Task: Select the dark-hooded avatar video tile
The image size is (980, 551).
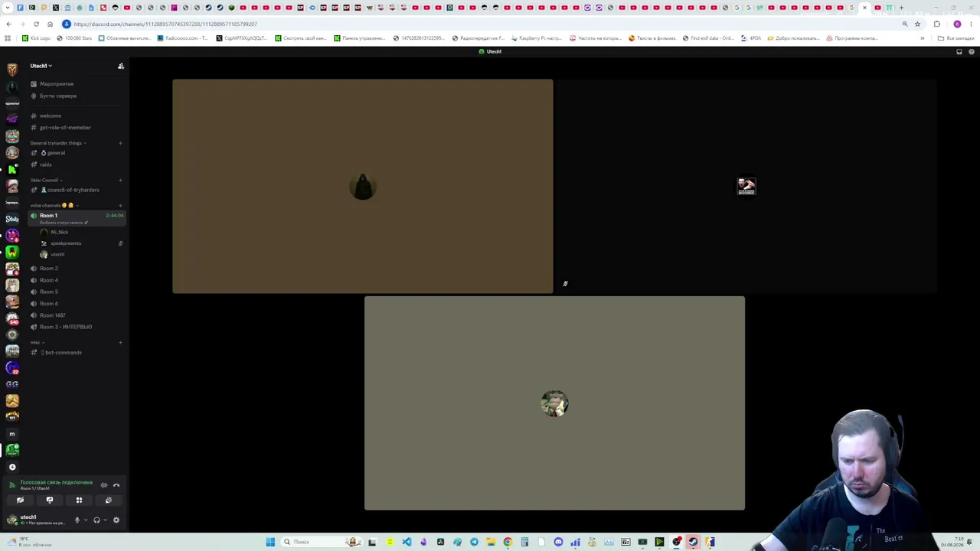Action: tap(362, 186)
